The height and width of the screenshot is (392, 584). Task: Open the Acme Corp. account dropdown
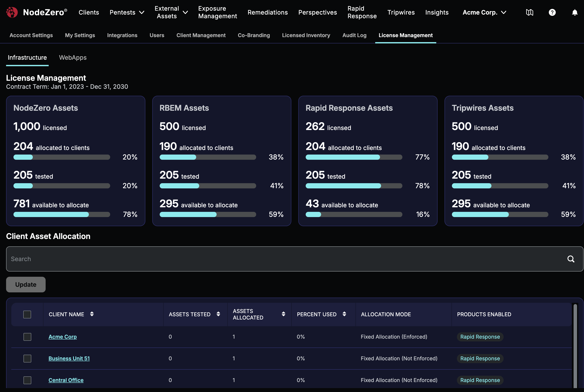click(484, 12)
